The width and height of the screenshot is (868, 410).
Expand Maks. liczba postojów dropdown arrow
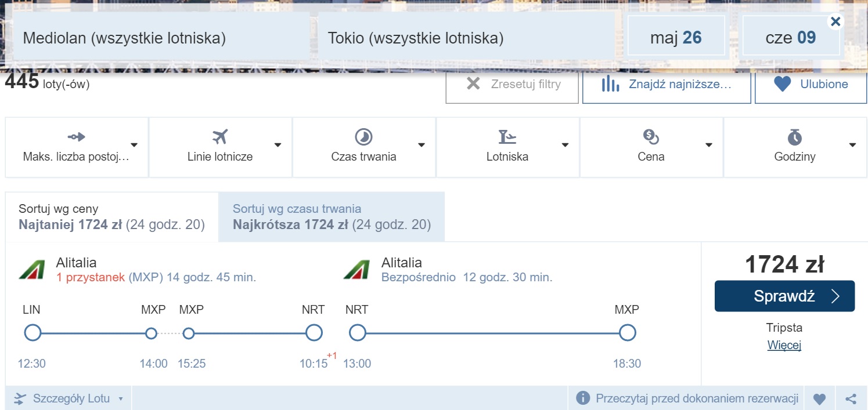click(134, 146)
